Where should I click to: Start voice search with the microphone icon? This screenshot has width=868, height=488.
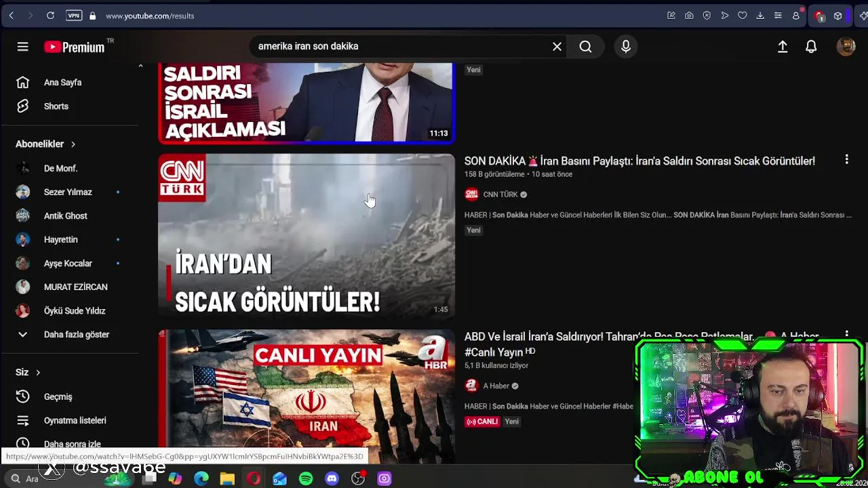coord(626,46)
